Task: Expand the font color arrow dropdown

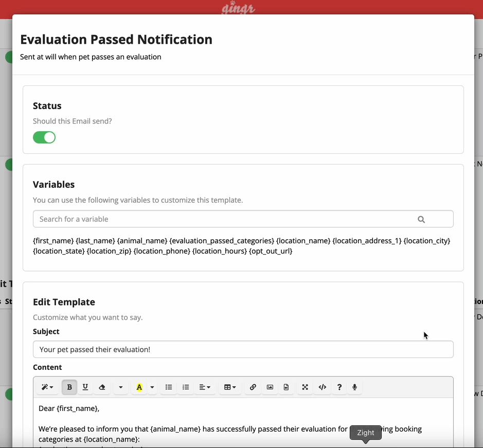Action: [152, 387]
